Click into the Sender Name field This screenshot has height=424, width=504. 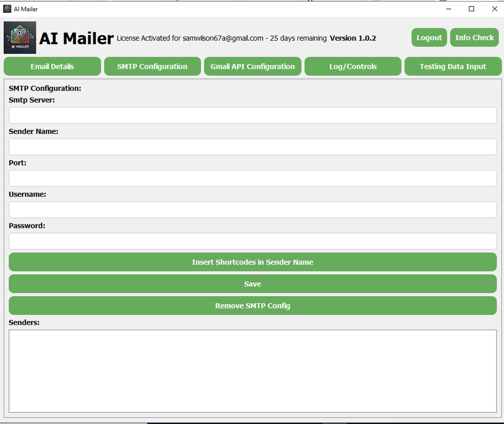pos(253,147)
